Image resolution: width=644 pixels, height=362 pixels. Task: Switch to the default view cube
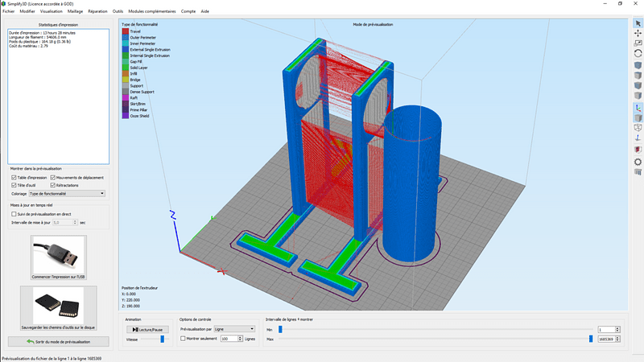coord(638,65)
